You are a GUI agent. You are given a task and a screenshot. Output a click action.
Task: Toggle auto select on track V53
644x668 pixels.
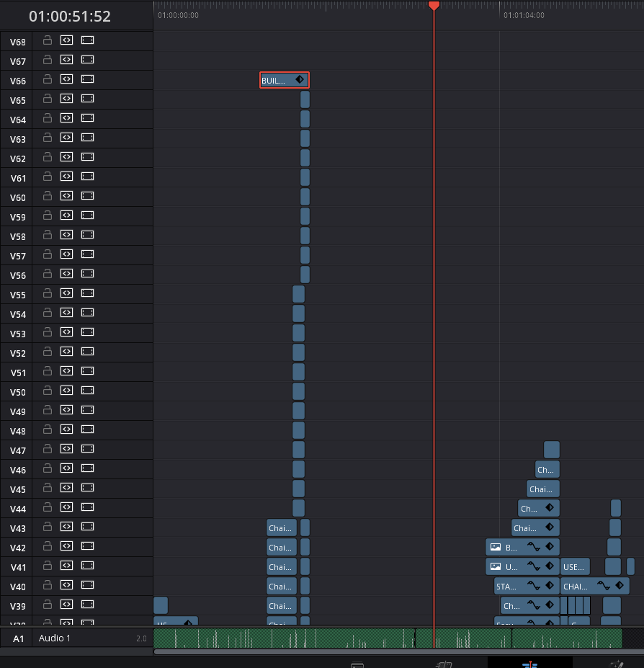point(66,332)
